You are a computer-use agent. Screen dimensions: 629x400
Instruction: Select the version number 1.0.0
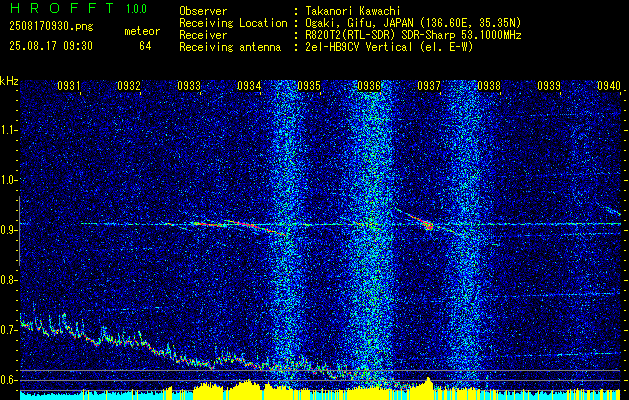click(x=136, y=9)
